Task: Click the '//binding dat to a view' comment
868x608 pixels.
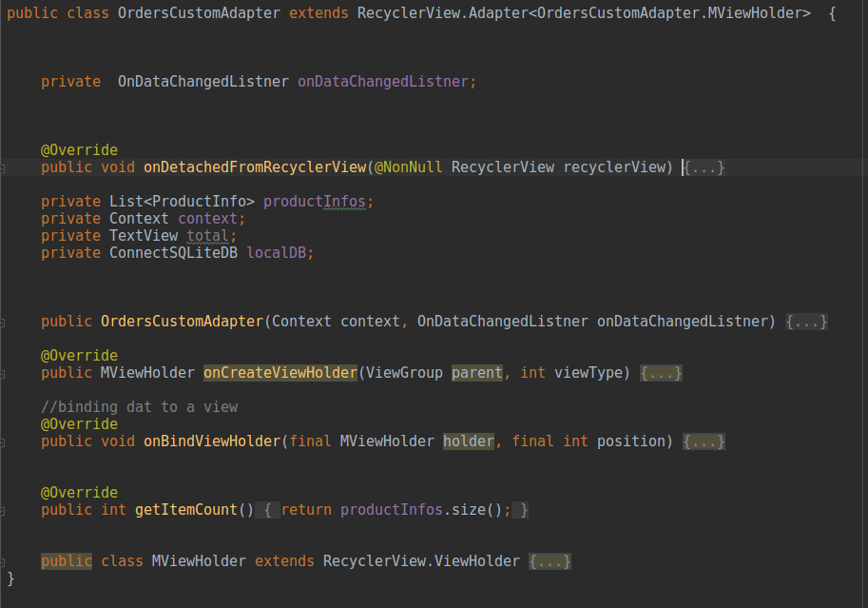Action: coord(140,407)
